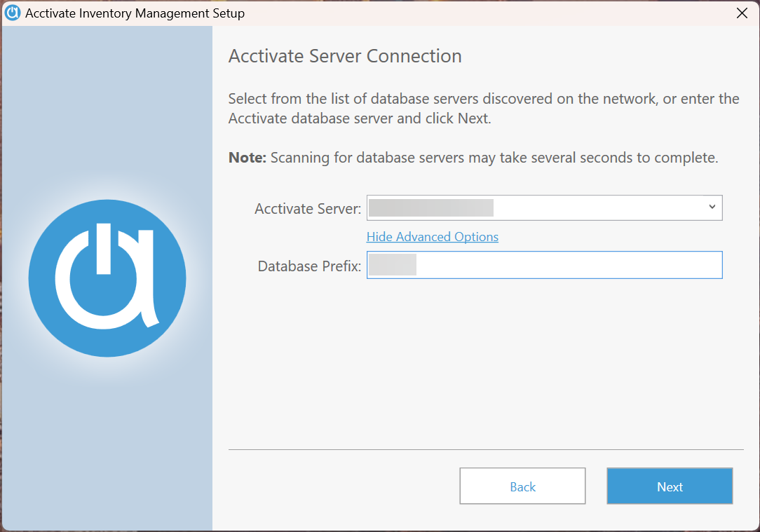Click the Database Prefix value to edit it
The width and height of the screenshot is (760, 532).
point(393,265)
